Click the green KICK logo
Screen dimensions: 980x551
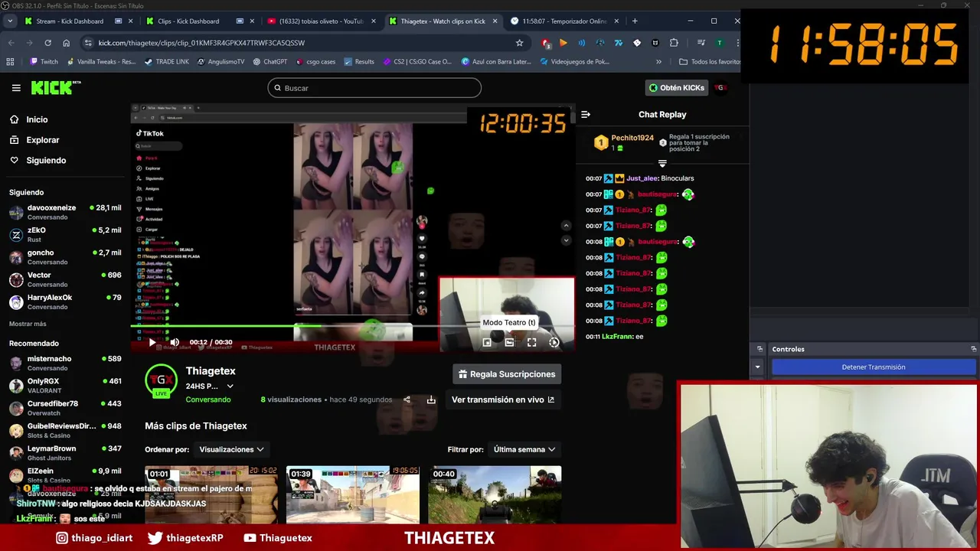(55, 87)
